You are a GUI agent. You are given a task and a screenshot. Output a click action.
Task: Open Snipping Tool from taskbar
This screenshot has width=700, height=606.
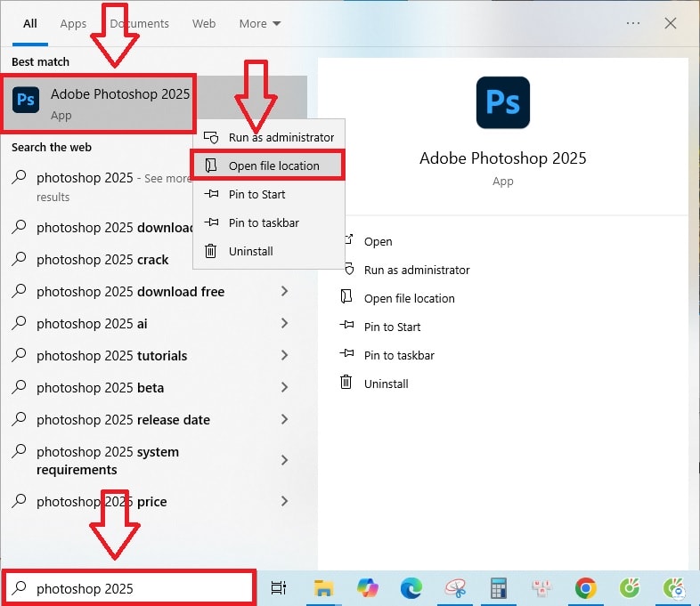(x=455, y=588)
